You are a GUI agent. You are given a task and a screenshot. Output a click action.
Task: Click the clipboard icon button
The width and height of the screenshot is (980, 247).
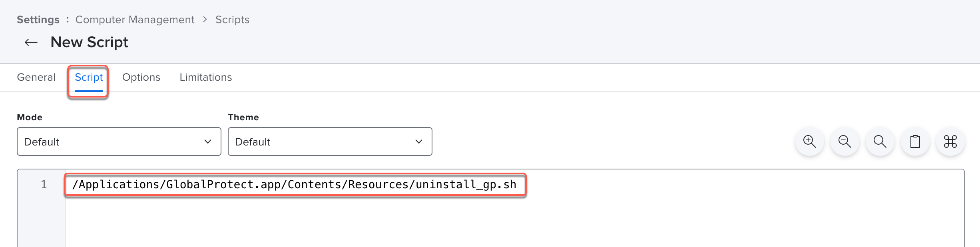coord(915,141)
